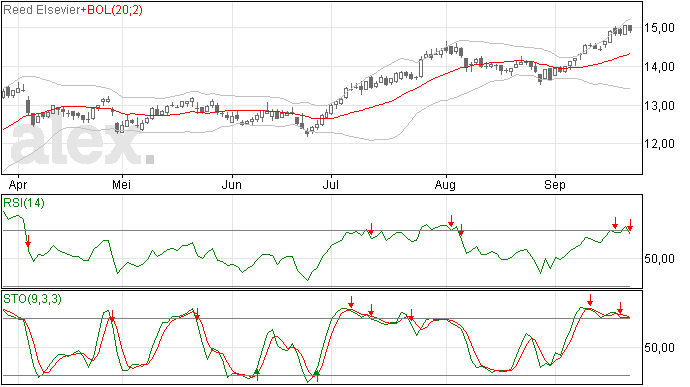
Task: Click the Apr month label
Action: pos(18,185)
